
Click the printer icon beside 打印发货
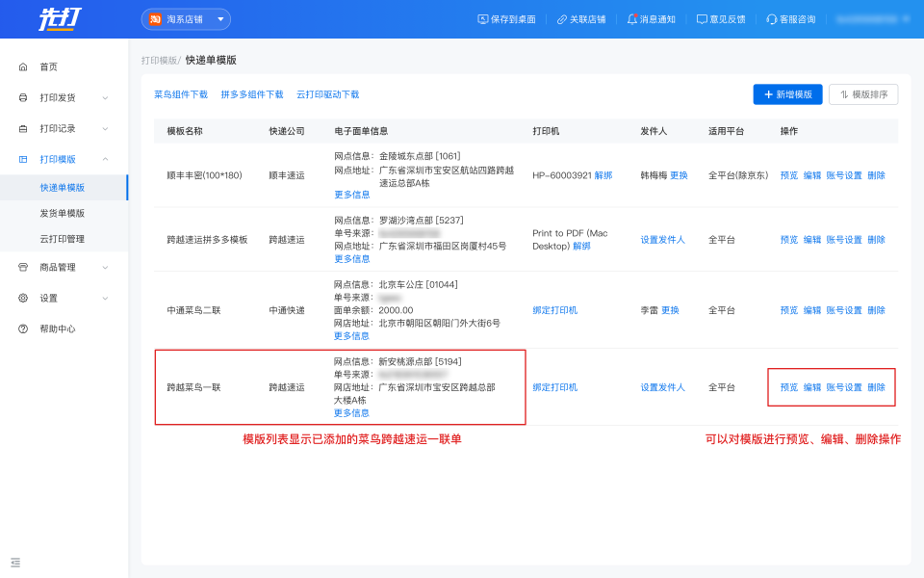[23, 97]
